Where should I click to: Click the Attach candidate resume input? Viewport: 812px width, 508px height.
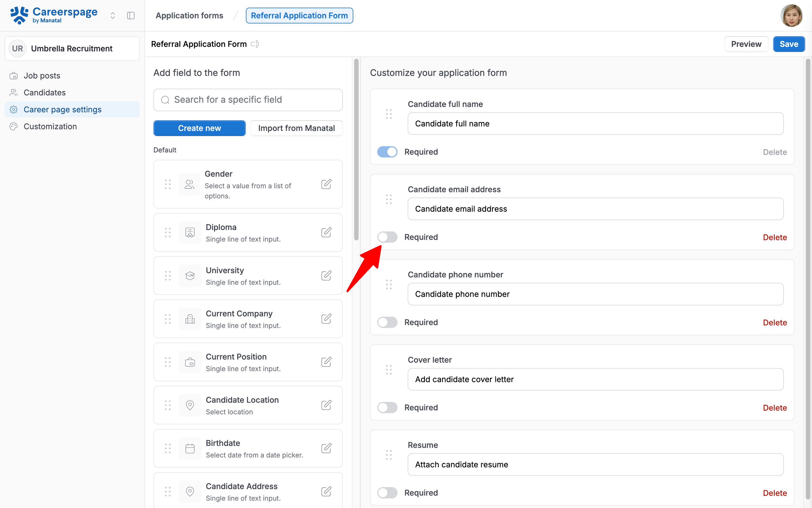[595, 465]
